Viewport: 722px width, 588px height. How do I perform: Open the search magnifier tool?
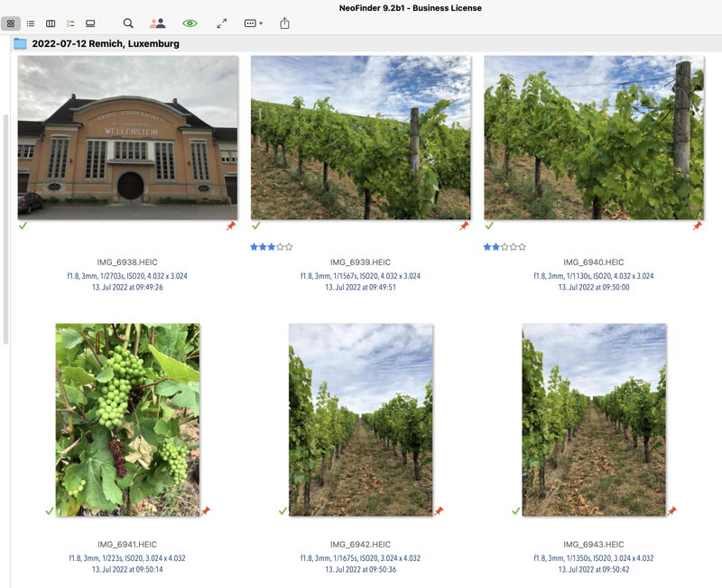[x=128, y=23]
